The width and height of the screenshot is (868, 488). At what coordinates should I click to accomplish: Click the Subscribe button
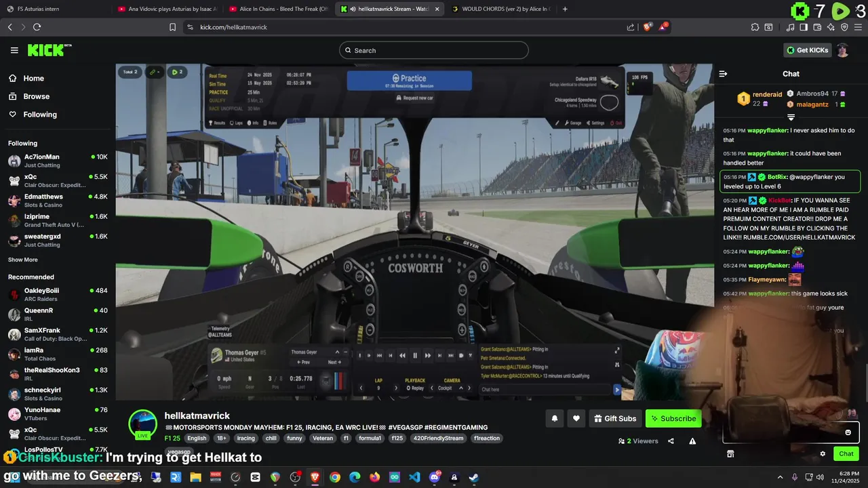click(673, 418)
